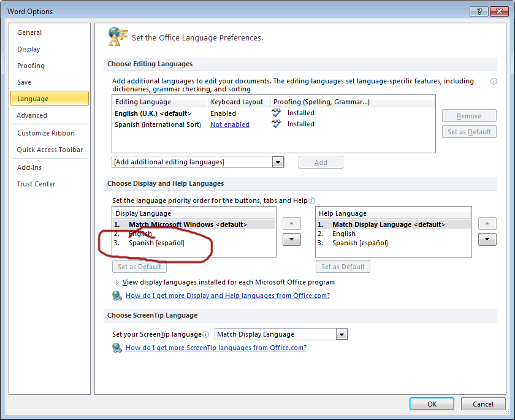Image resolution: width=515 pixels, height=420 pixels.
Task: Click the Office Language Preferences globe icon
Action: click(x=118, y=36)
